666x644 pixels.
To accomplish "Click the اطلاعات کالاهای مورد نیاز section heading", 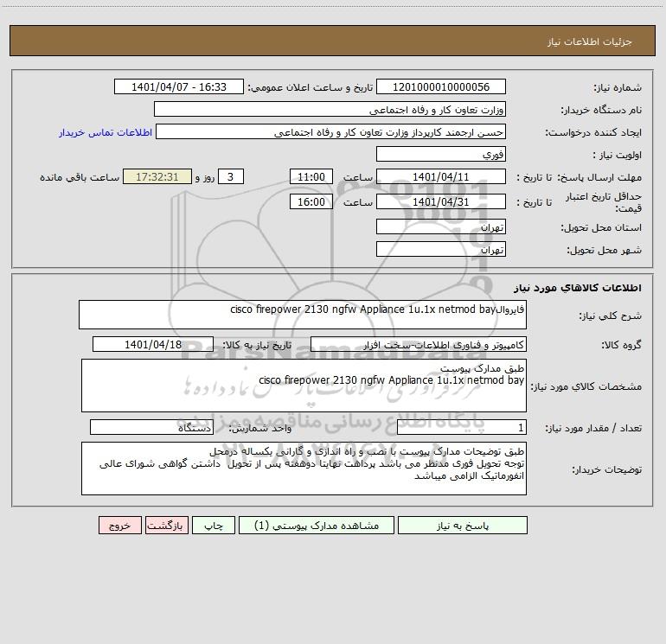I will pyautogui.click(x=578, y=288).
